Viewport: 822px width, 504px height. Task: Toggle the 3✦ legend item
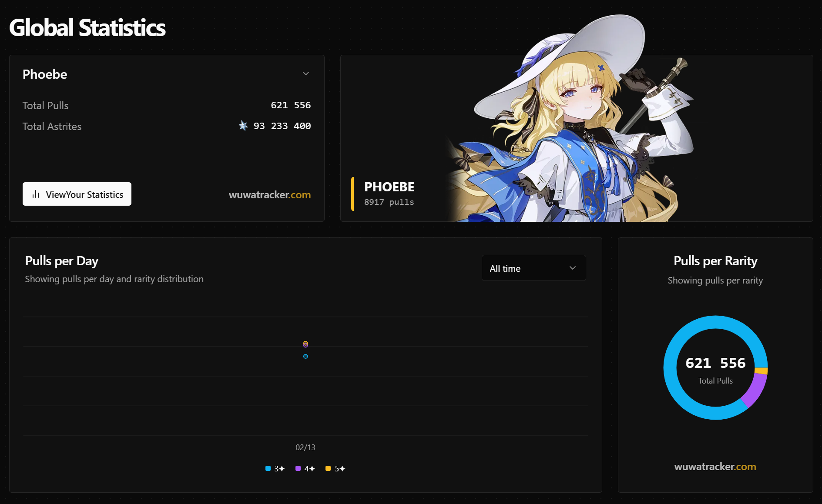tap(275, 468)
